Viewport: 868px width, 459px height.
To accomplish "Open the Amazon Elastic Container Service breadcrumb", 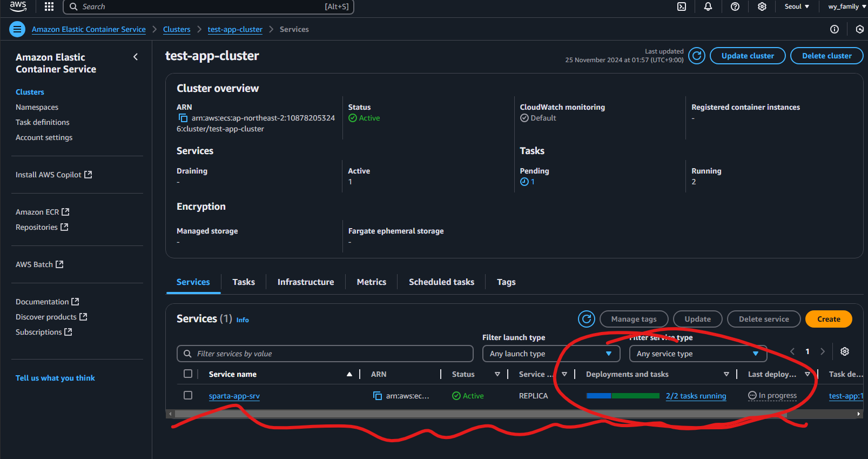I will pyautogui.click(x=89, y=29).
